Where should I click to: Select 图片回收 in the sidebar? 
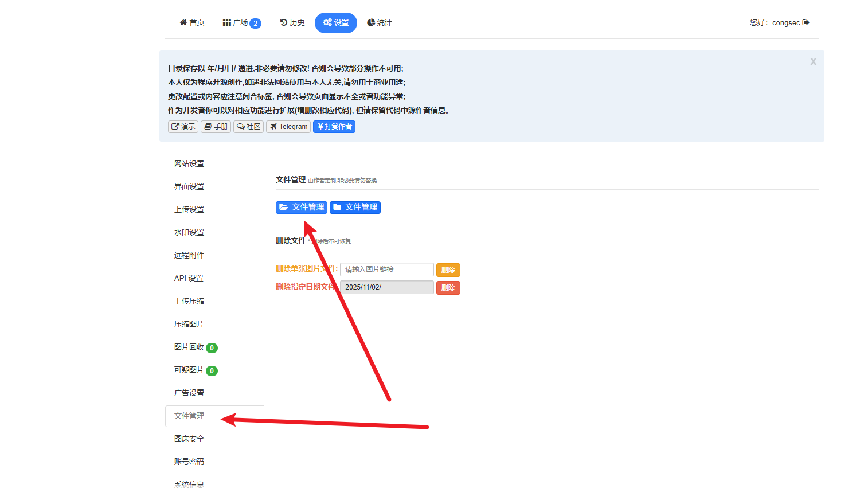click(x=189, y=347)
